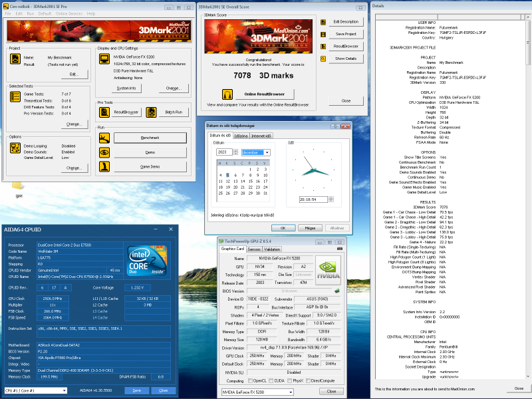The height and width of the screenshot is (399, 532).
Task: Click the BIOS save chip icon in GPU-Z
Action: pos(337,291)
